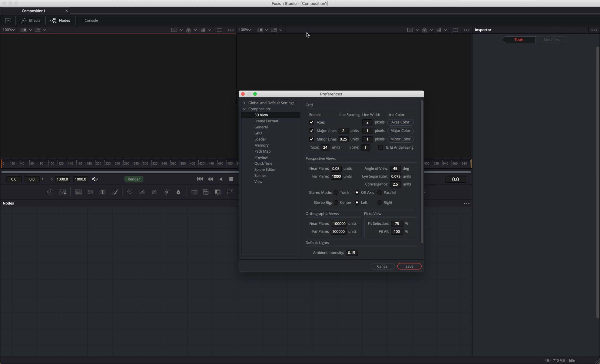Add the Blur droplet tool
This screenshot has height=364, width=600.
pyautogui.click(x=178, y=192)
